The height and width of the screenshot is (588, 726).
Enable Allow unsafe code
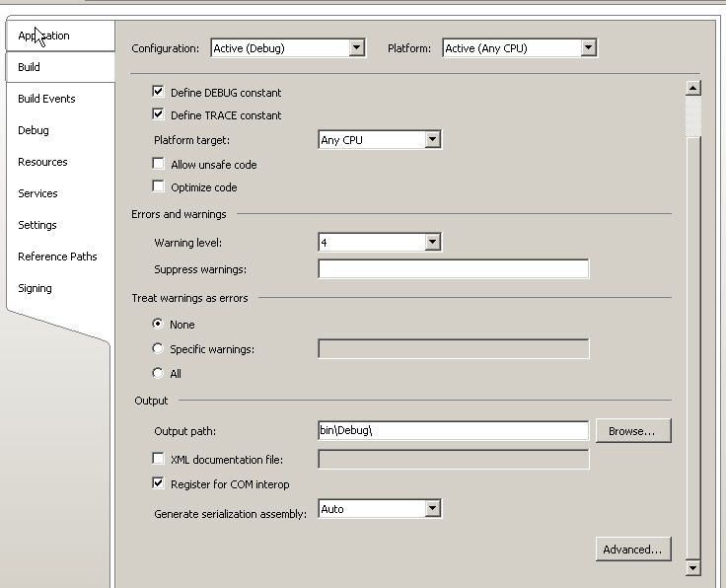point(159,164)
